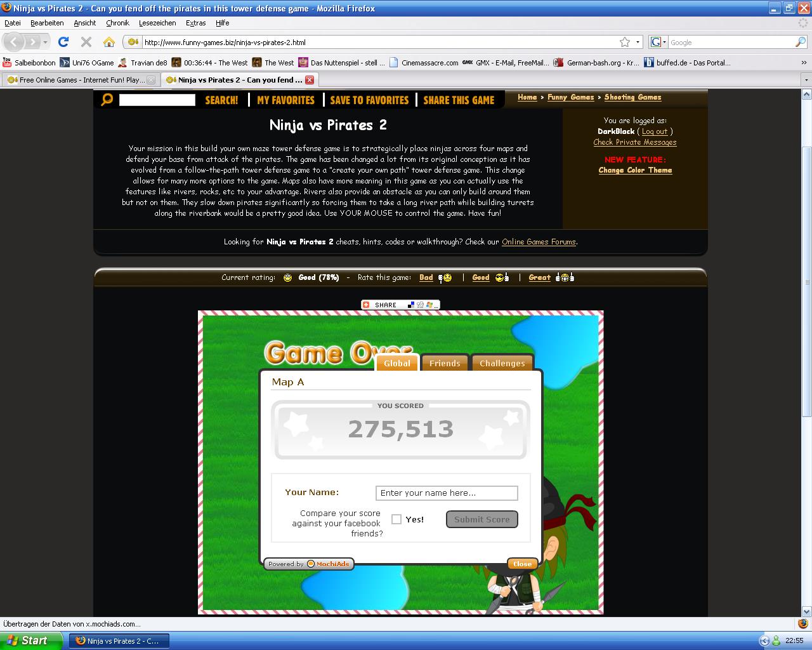Select the Global leaderboard tab
The height and width of the screenshot is (650, 812).
(x=397, y=363)
